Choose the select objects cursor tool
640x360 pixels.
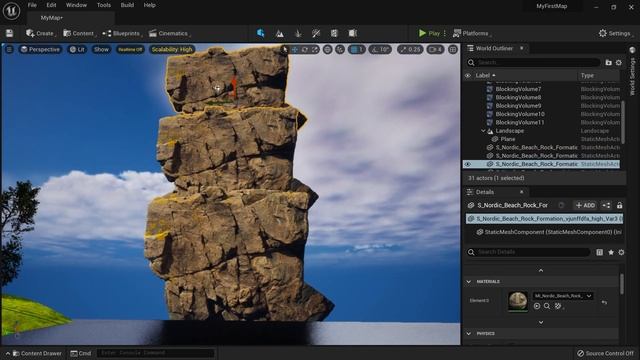[x=285, y=49]
